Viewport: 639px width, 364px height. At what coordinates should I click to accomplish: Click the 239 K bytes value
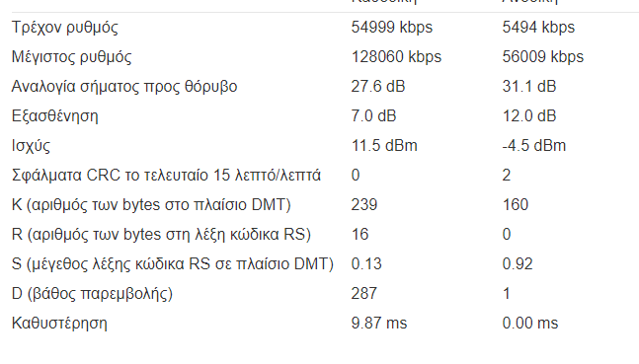pos(364,205)
